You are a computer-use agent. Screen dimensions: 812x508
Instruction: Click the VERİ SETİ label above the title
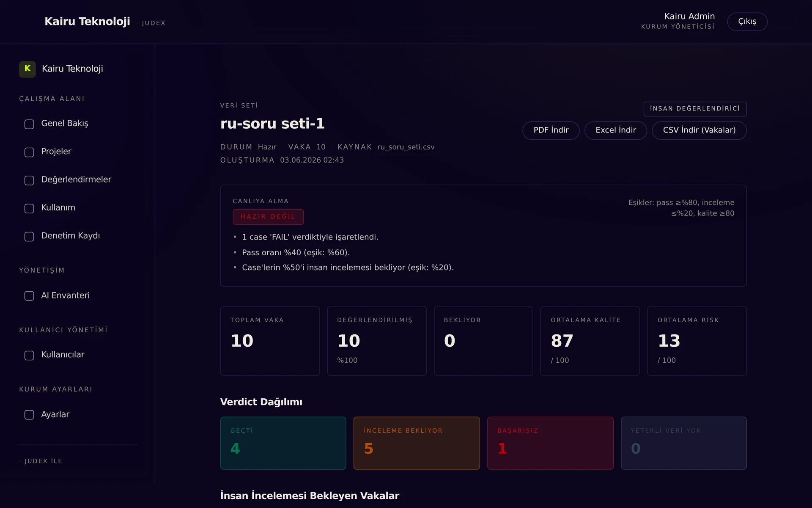tap(239, 106)
